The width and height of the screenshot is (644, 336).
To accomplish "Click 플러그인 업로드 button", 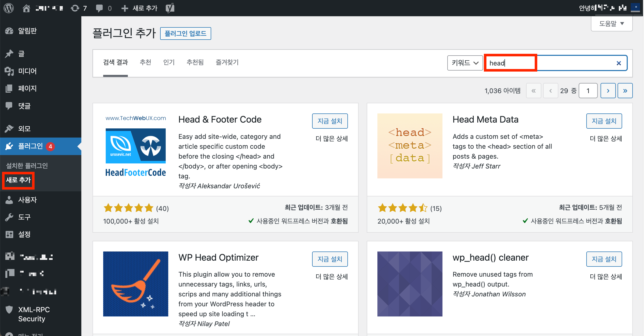I will click(x=185, y=33).
